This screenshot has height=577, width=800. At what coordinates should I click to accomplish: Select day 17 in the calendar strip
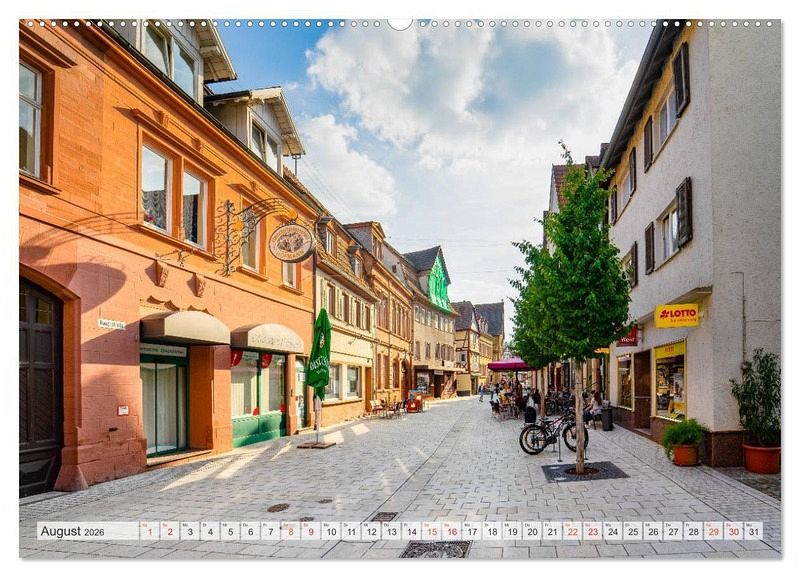pyautogui.click(x=472, y=531)
